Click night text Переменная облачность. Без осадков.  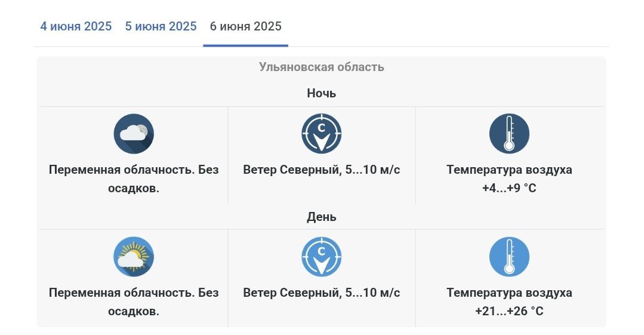tap(134, 179)
